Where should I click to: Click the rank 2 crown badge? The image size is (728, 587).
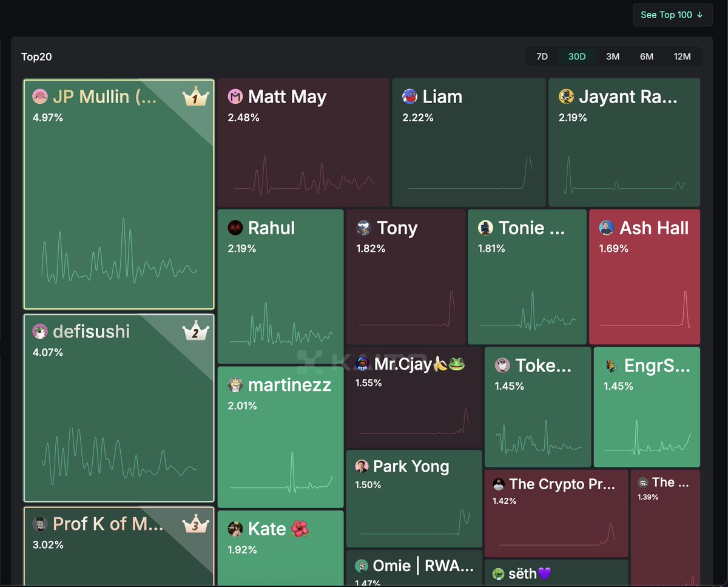[x=195, y=332]
